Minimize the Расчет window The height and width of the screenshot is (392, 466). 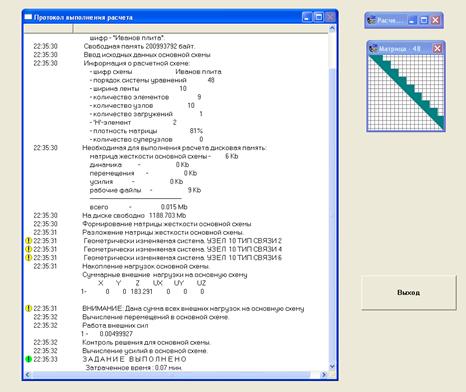pos(412,20)
